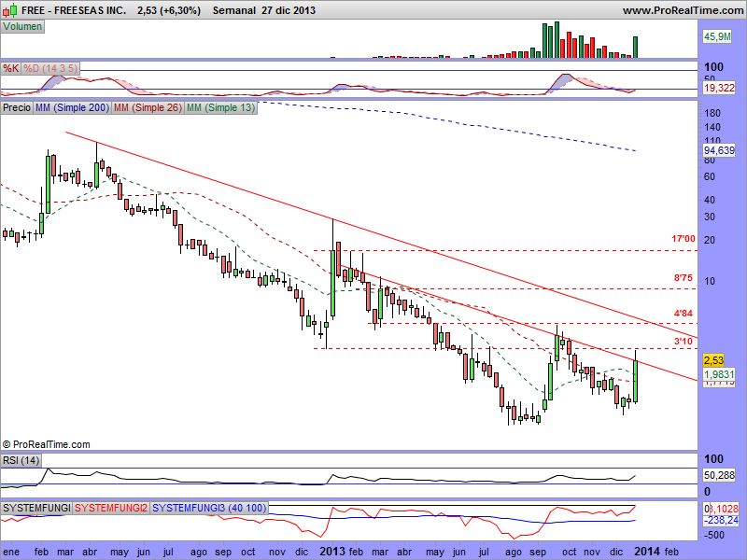Open MM (Simple 13) settings label
The image size is (747, 560).
(221, 107)
